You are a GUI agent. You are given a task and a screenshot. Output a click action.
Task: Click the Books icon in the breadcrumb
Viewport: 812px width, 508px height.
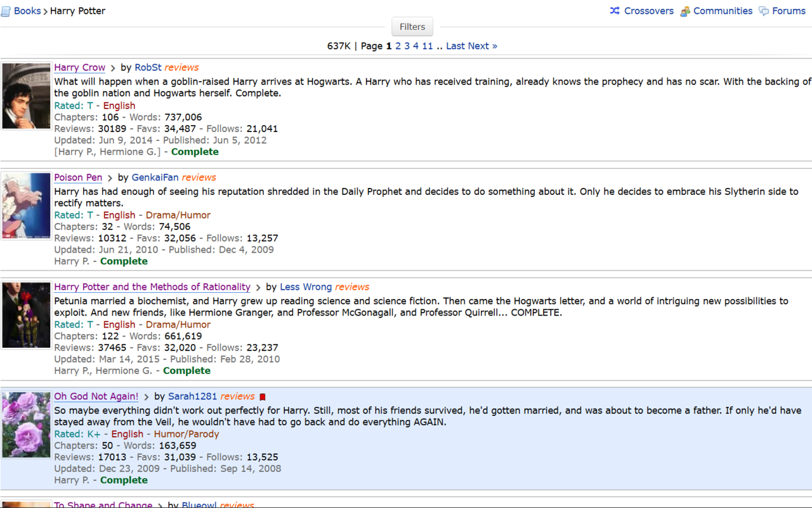pyautogui.click(x=6, y=11)
